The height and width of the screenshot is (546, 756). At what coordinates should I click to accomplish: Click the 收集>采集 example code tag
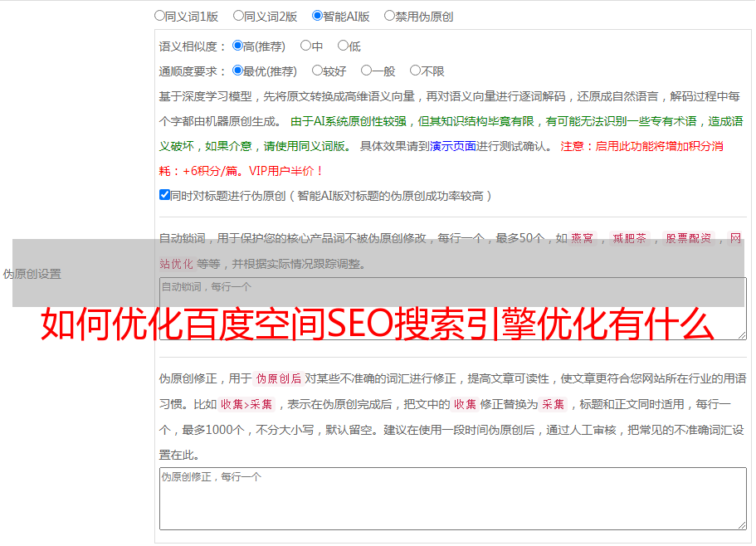point(246,404)
